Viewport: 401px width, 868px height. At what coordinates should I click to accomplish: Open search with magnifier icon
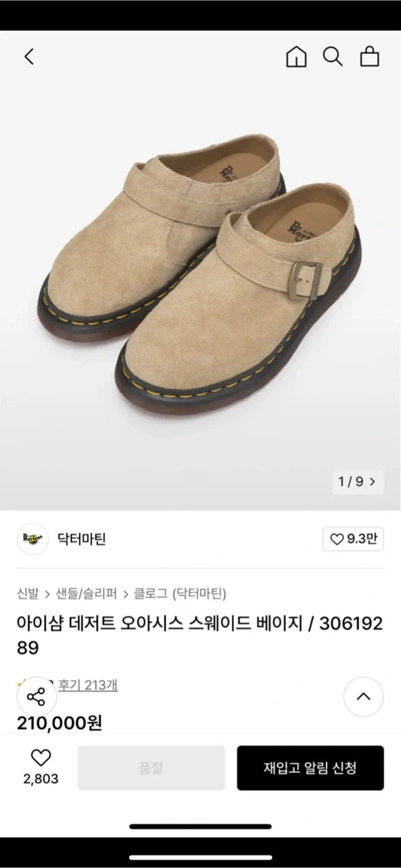pyautogui.click(x=333, y=57)
